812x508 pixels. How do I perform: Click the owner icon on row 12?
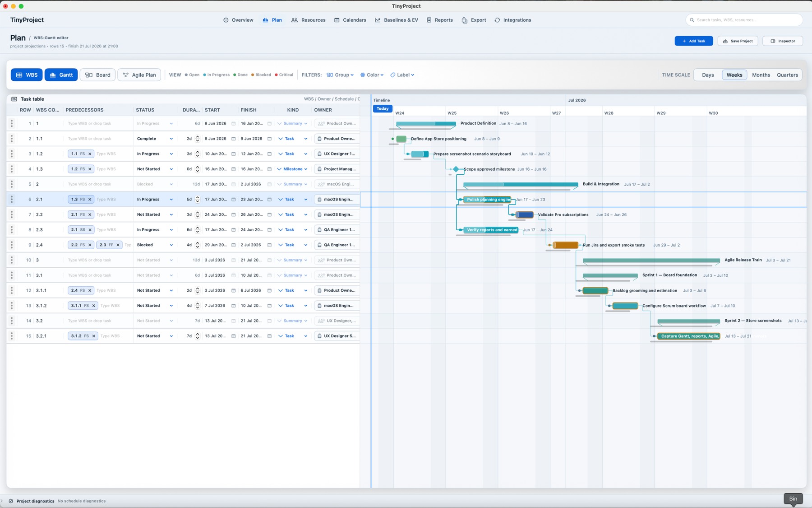pos(319,290)
